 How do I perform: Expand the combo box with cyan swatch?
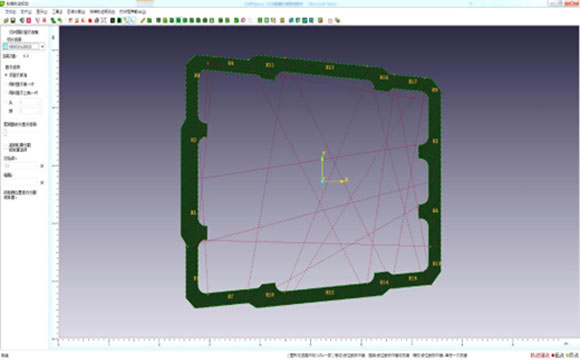42,46
